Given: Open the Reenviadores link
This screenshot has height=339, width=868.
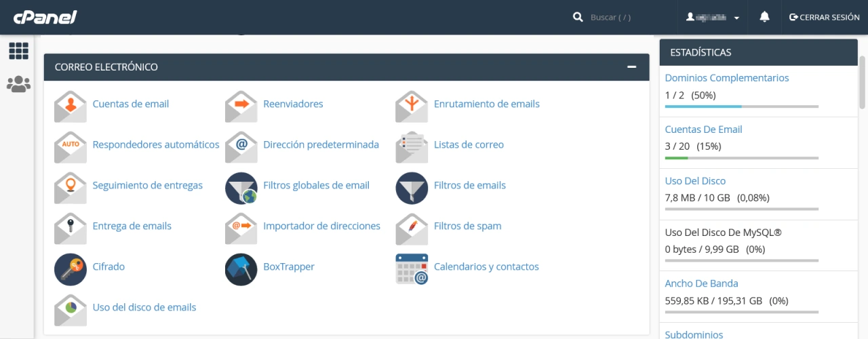Looking at the screenshot, I should (x=293, y=104).
